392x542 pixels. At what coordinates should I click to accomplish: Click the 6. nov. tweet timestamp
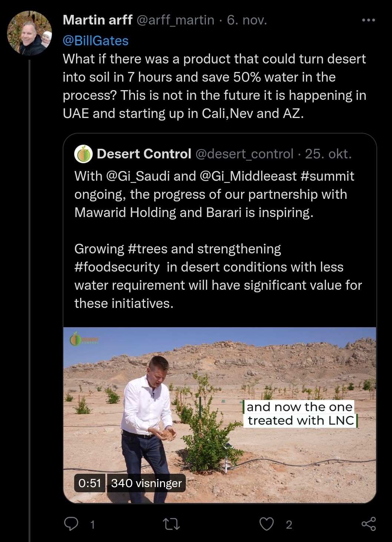pos(247,20)
